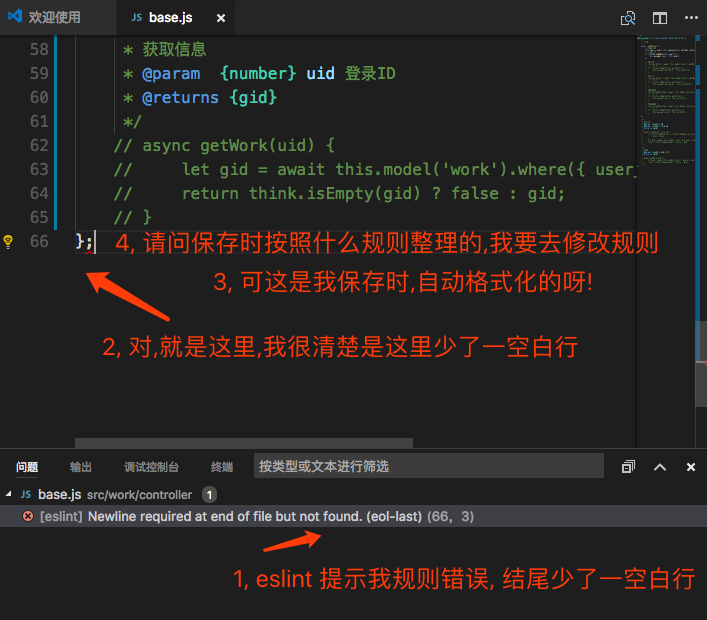
Task: Click line number 65 in the gutter
Action: (x=39, y=217)
